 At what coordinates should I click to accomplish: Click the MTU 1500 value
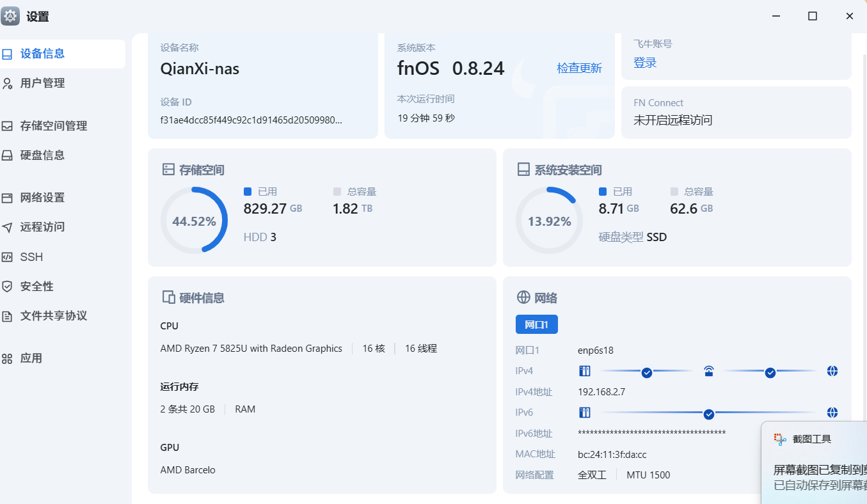click(x=648, y=475)
